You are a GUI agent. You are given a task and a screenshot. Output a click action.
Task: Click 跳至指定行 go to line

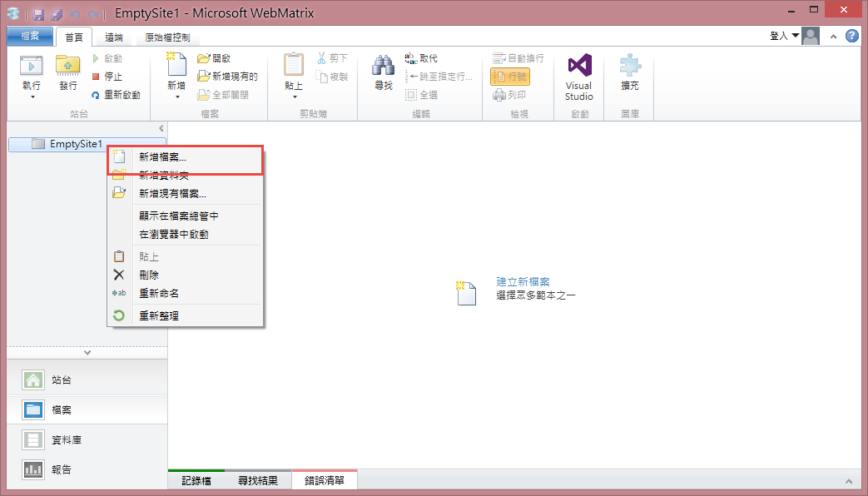[x=439, y=77]
